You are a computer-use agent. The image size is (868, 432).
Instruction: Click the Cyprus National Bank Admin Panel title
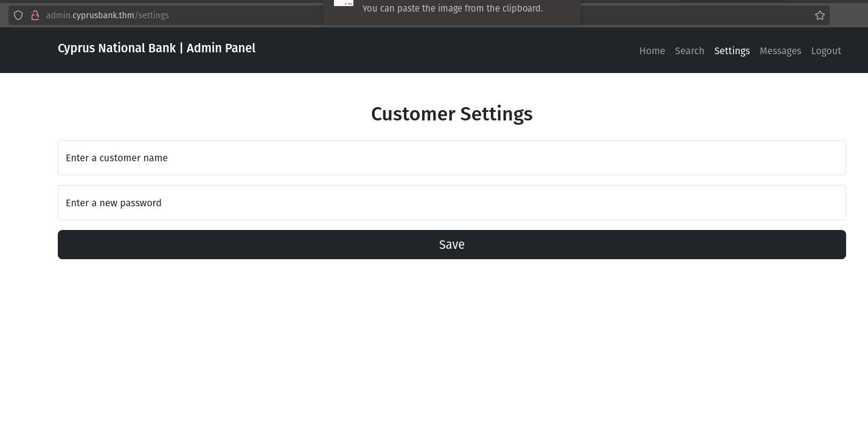pyautogui.click(x=156, y=48)
